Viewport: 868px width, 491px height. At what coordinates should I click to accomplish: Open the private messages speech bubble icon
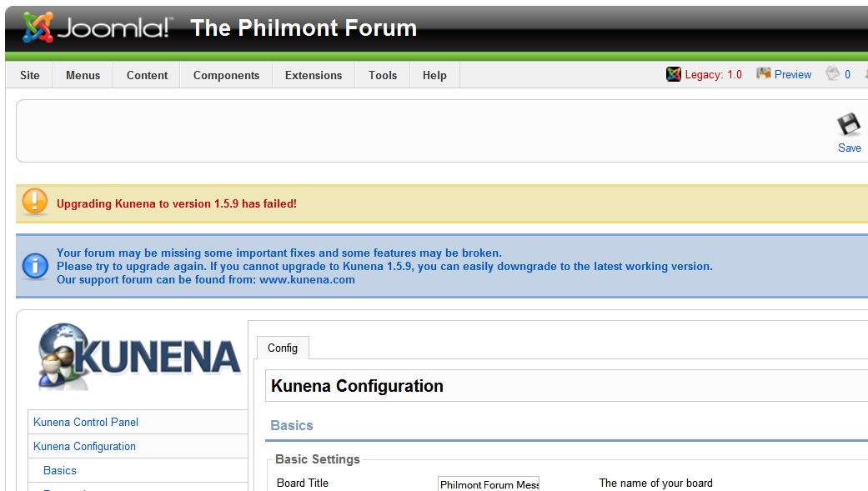coord(832,74)
